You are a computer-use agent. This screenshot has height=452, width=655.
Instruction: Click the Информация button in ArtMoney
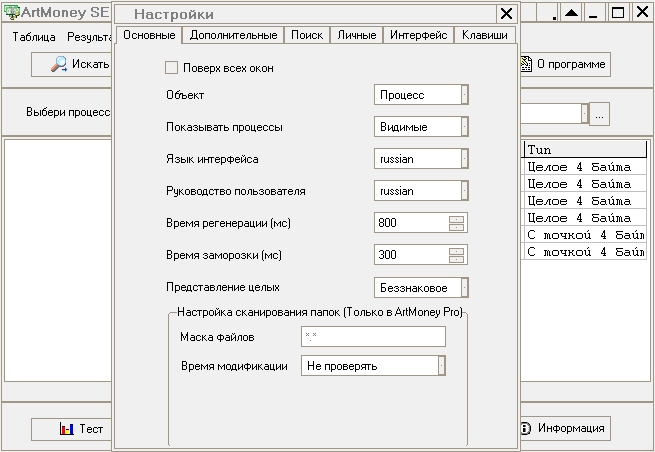566,428
